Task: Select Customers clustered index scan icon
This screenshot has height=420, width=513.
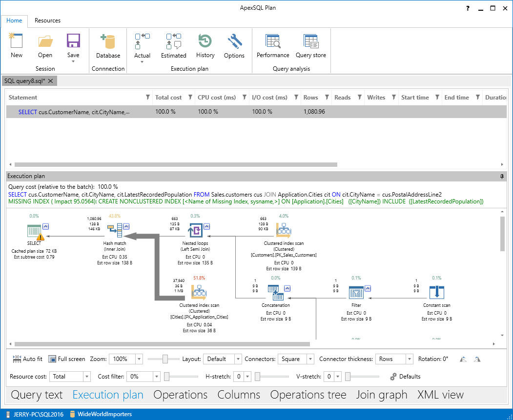Action: [x=283, y=230]
